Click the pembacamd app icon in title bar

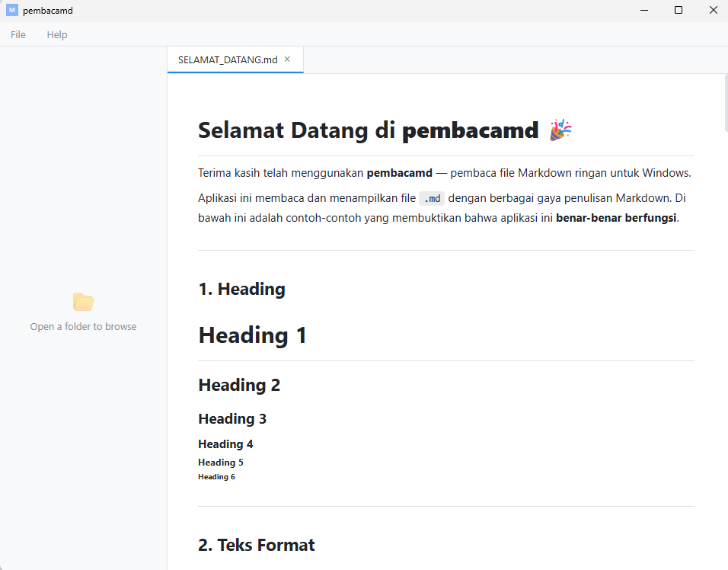(x=12, y=10)
